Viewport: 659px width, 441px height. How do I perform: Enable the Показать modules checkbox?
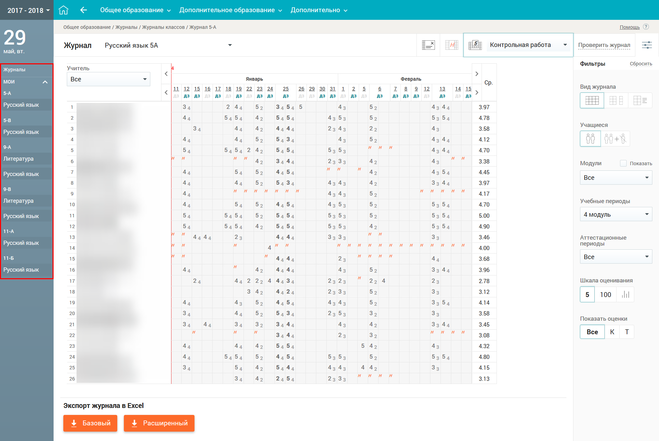point(623,163)
